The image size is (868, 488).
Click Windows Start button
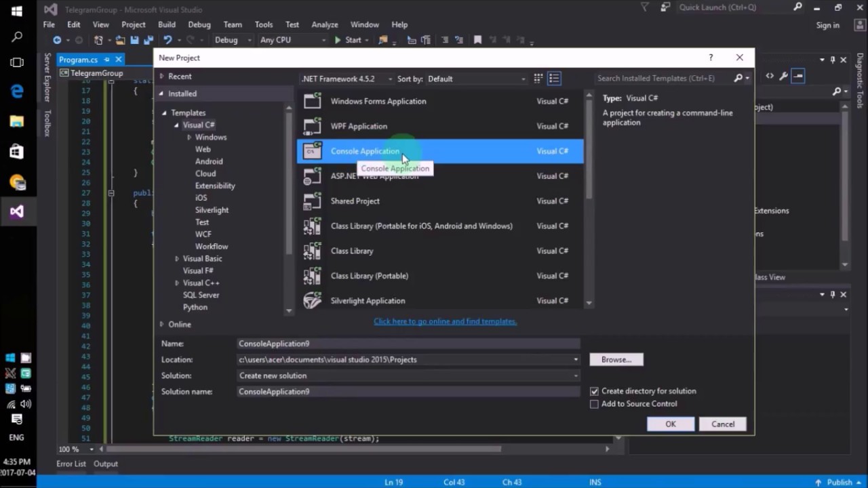click(x=17, y=11)
